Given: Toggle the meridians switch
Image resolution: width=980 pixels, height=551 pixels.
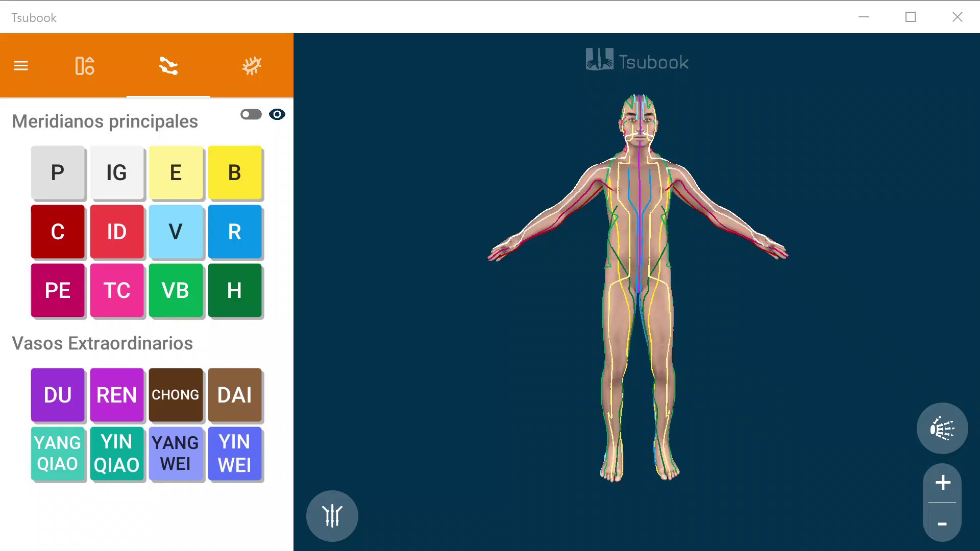Looking at the screenshot, I should pyautogui.click(x=251, y=114).
